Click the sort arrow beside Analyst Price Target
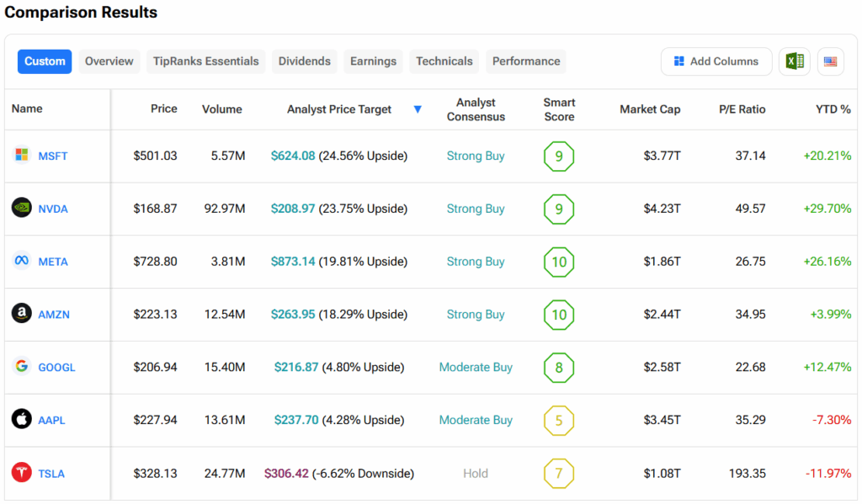Viewport: 862px width, 504px height. (x=418, y=109)
